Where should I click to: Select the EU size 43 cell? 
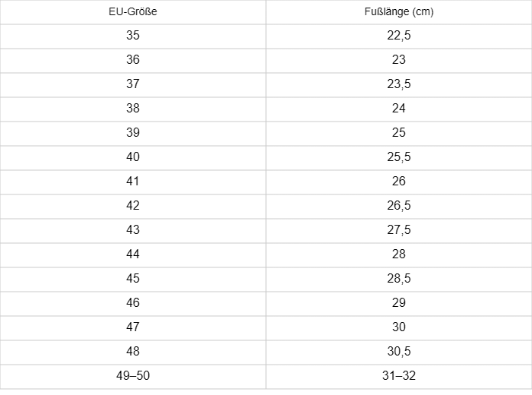133,230
